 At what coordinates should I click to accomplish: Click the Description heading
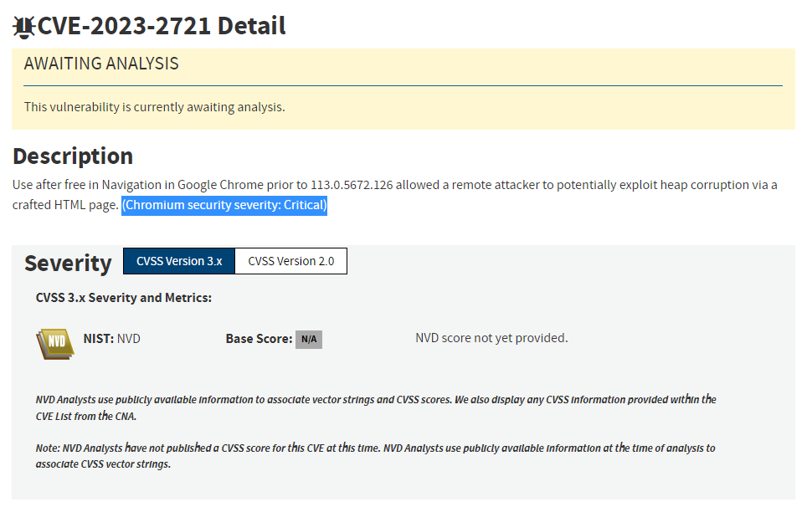pos(73,156)
